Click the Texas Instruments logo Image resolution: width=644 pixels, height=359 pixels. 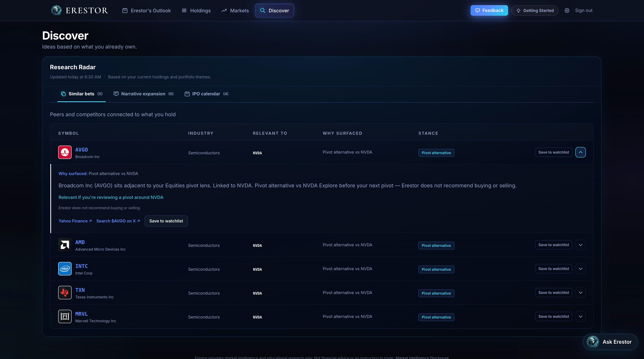click(65, 292)
